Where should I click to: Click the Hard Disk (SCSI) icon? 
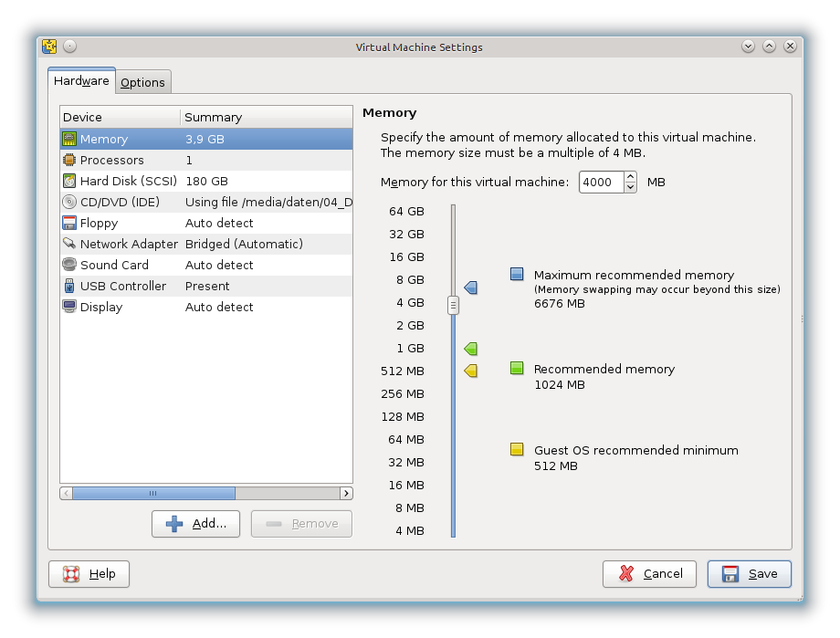pos(69,182)
